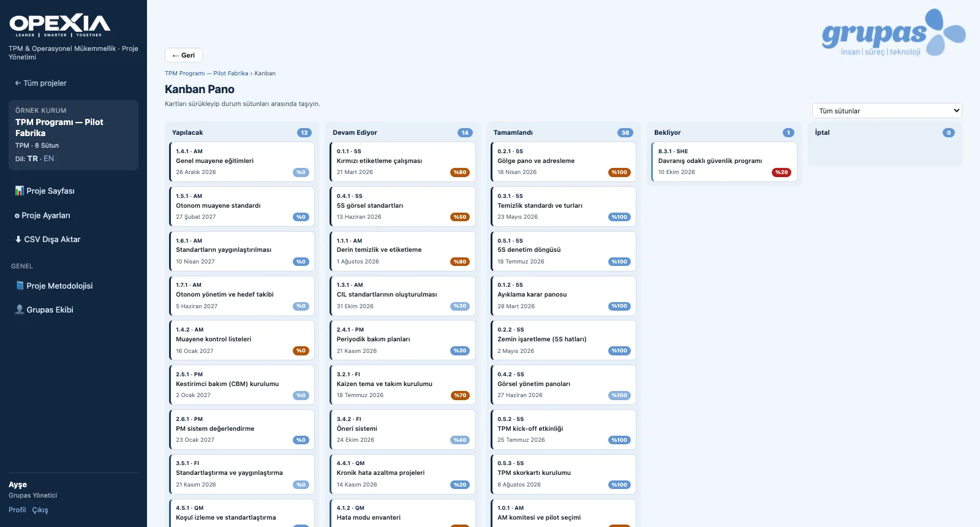This screenshot has height=527, width=980.
Task: Click the Bekliyor count badge
Action: pos(788,133)
